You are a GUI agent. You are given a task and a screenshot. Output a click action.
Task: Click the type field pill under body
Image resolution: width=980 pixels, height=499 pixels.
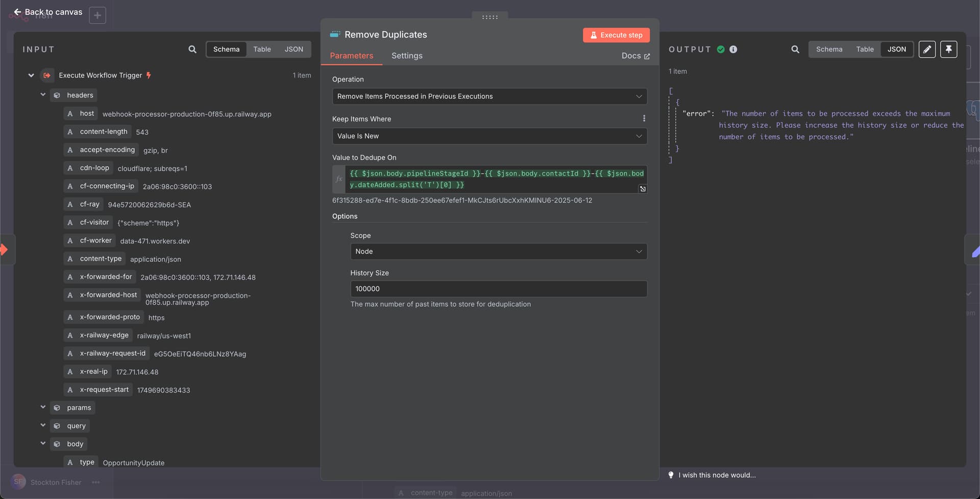click(81, 462)
